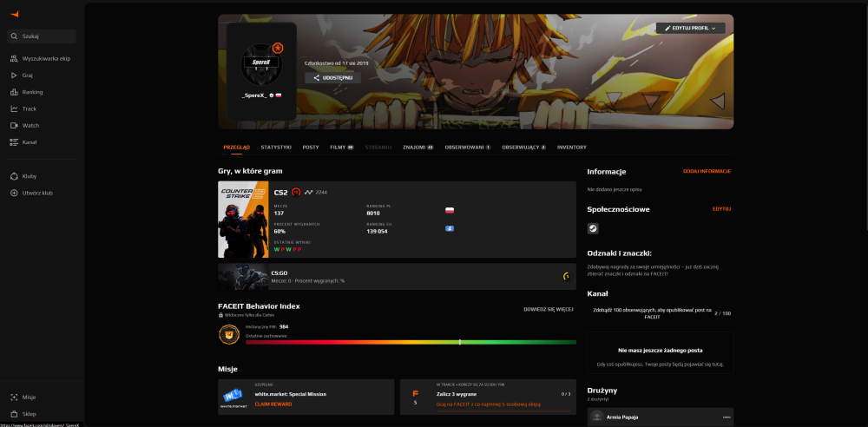The image size is (868, 427).
Task: Click the 139 054 Ranking EU value
Action: coord(377,231)
